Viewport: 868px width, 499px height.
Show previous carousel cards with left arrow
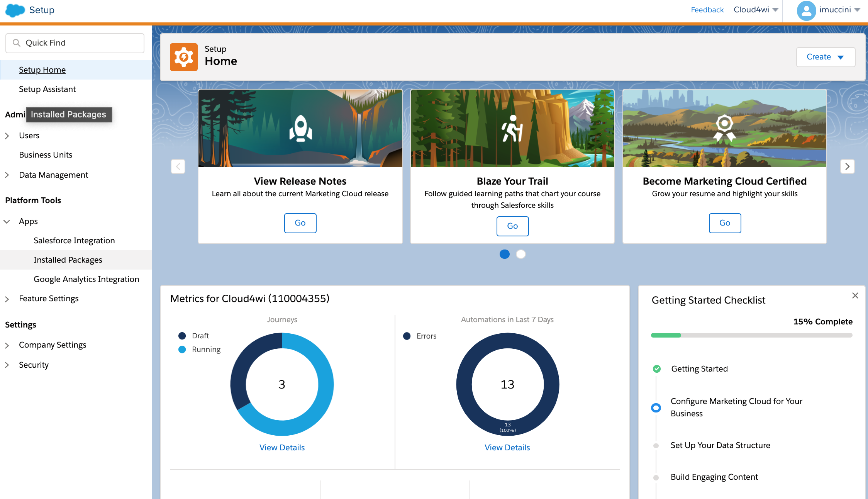pyautogui.click(x=178, y=166)
